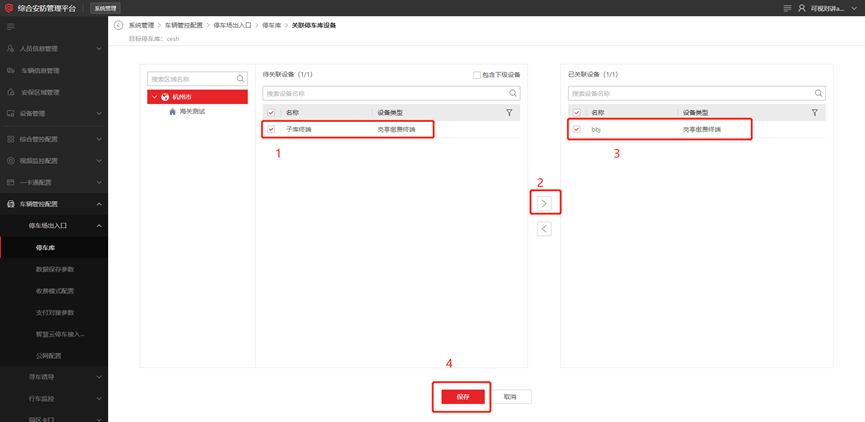Uncheck the 子库终端 row checkbox
Image resolution: width=865 pixels, height=422 pixels.
pyautogui.click(x=271, y=129)
